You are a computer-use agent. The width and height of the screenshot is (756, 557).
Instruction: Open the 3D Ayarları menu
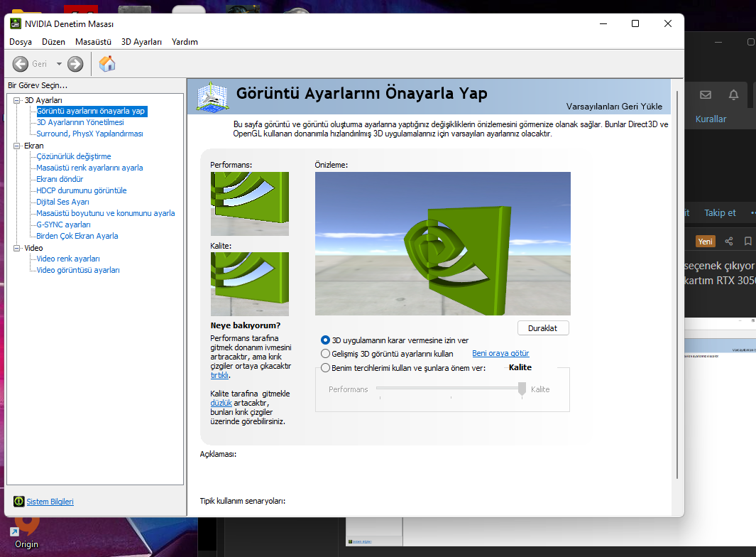coord(141,42)
